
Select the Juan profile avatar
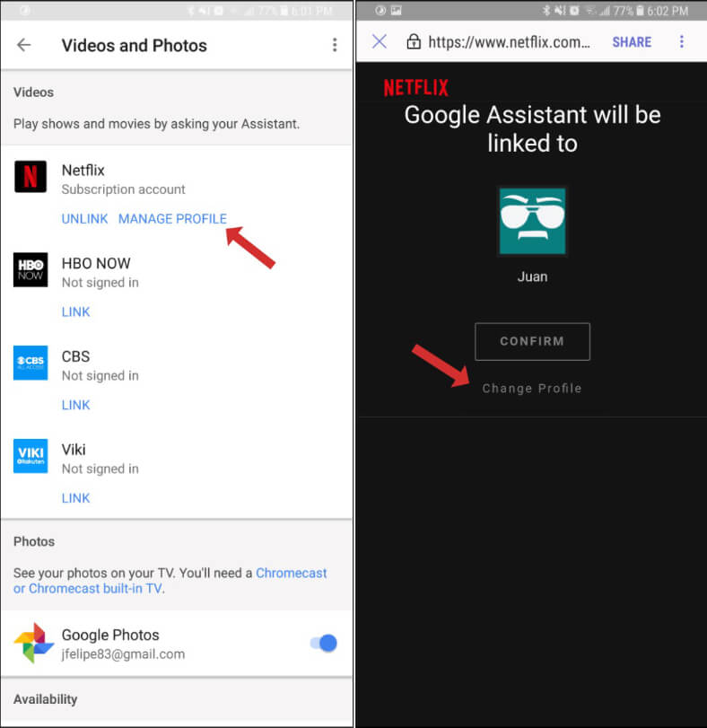[x=532, y=221]
